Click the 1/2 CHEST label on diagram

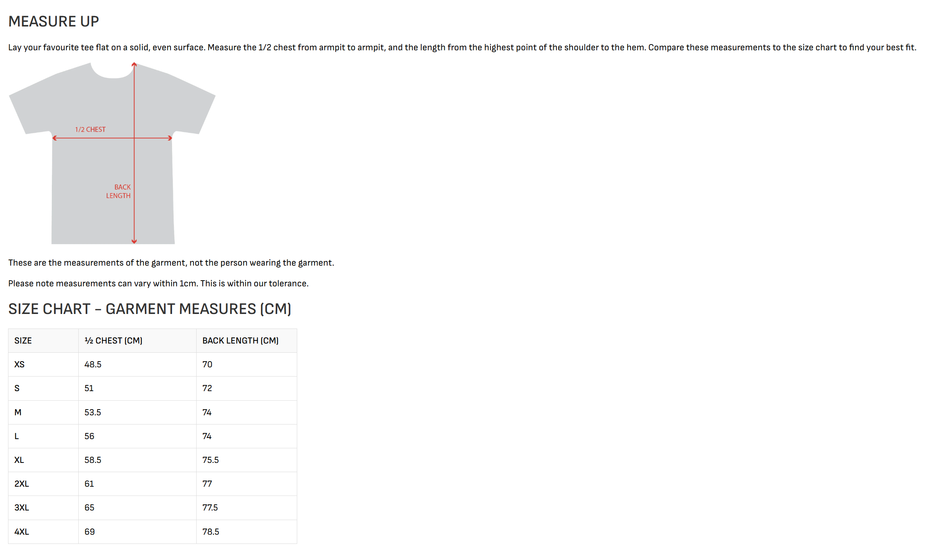click(x=90, y=130)
